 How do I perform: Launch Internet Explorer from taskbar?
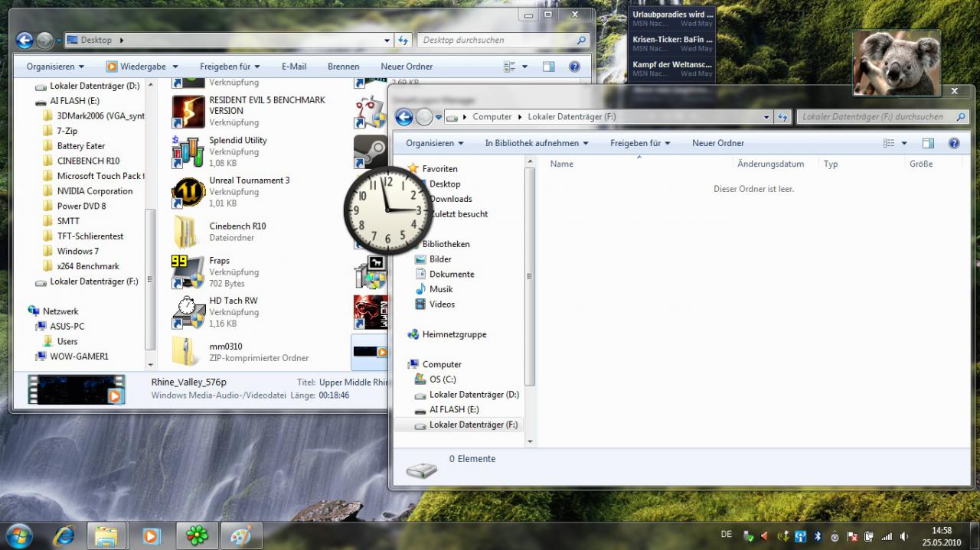(x=63, y=535)
